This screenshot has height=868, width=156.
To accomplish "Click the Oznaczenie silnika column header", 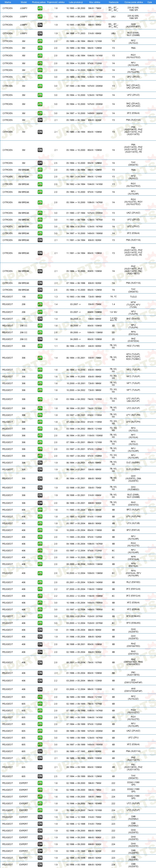I will tap(133, 2).
